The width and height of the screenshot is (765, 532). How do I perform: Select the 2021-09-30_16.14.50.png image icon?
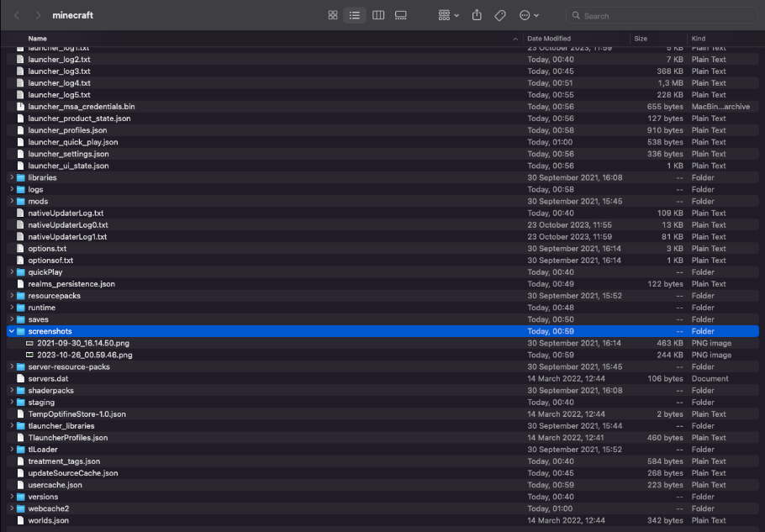pos(29,343)
